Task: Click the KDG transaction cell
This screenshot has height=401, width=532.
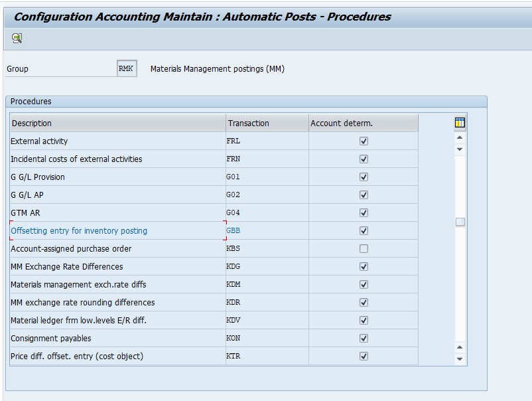Action: point(267,266)
